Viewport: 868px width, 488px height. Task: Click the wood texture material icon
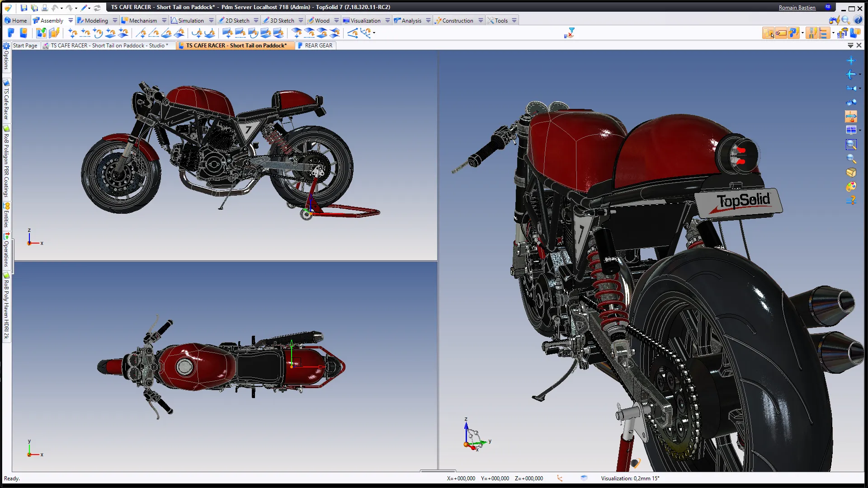pyautogui.click(x=851, y=173)
